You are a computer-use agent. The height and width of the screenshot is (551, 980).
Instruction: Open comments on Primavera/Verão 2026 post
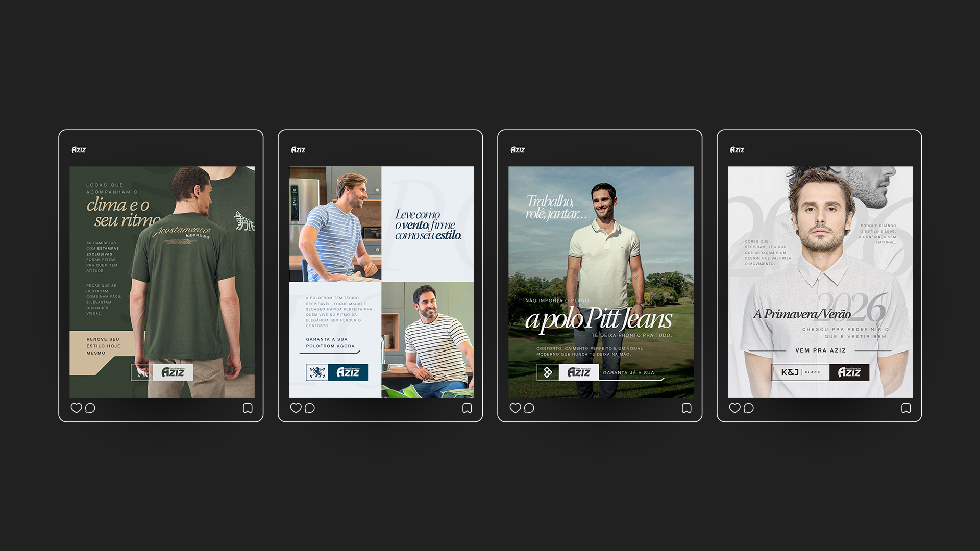click(749, 408)
